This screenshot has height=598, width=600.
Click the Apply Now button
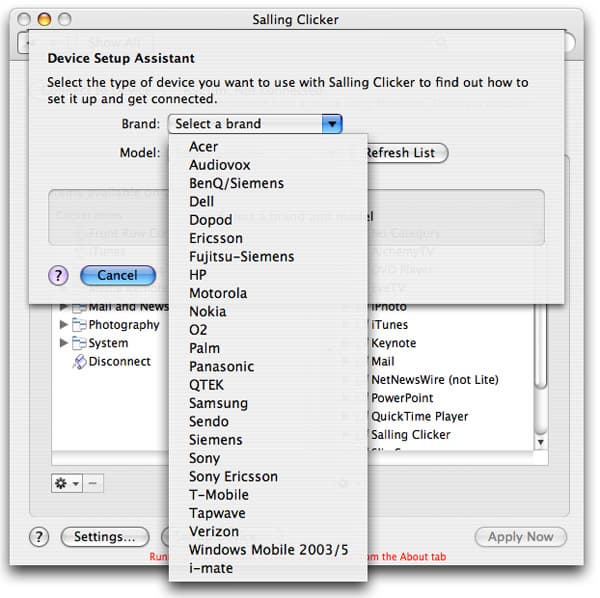[x=520, y=537]
